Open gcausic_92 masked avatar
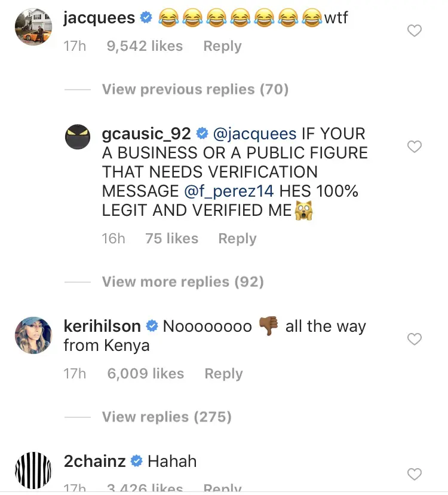 pos(83,143)
